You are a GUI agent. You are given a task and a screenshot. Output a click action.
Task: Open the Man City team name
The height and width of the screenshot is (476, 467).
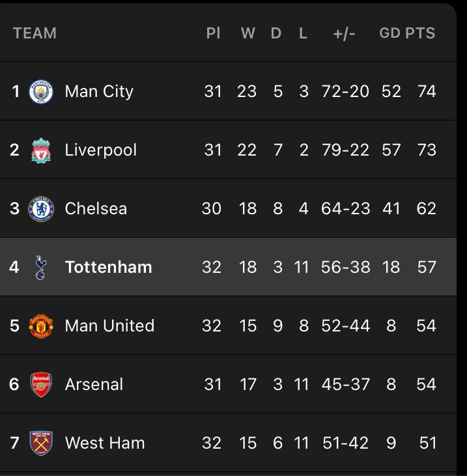click(x=99, y=92)
